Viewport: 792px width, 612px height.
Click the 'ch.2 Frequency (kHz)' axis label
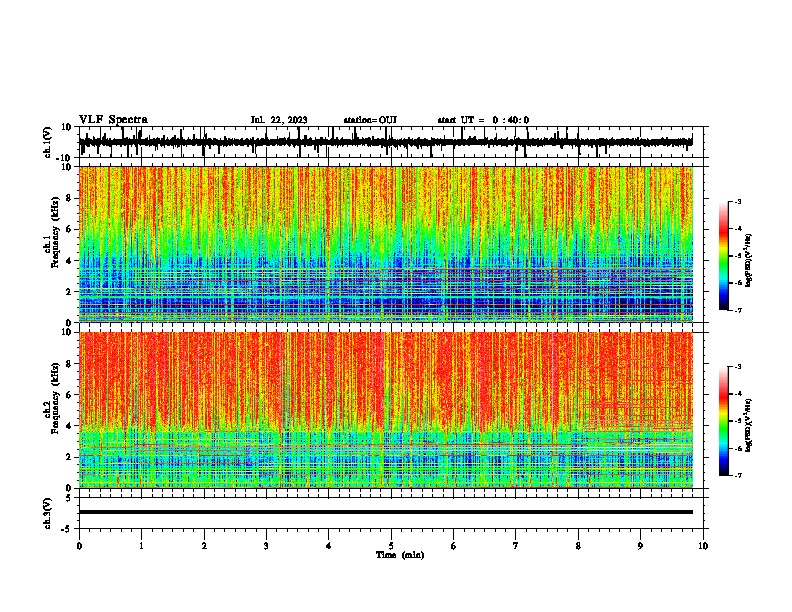click(x=52, y=397)
